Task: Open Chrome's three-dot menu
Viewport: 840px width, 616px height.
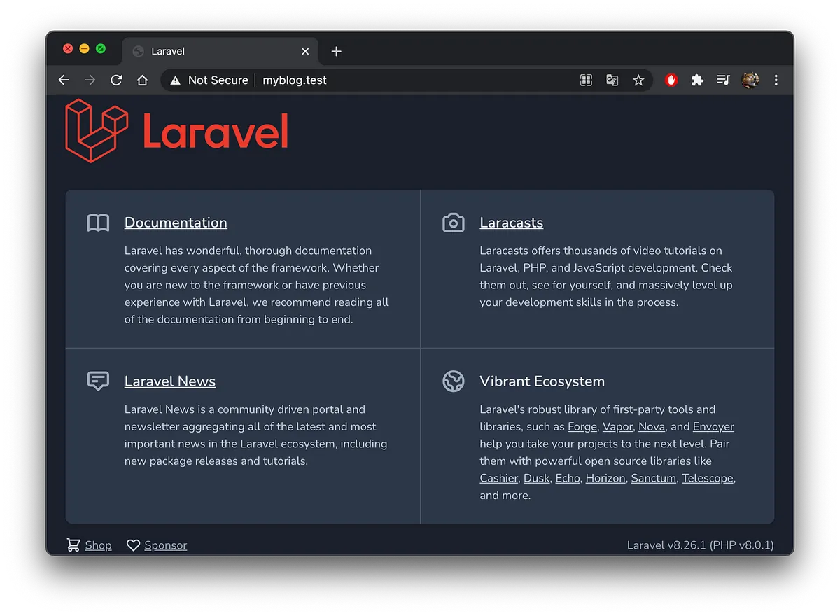Action: point(776,80)
